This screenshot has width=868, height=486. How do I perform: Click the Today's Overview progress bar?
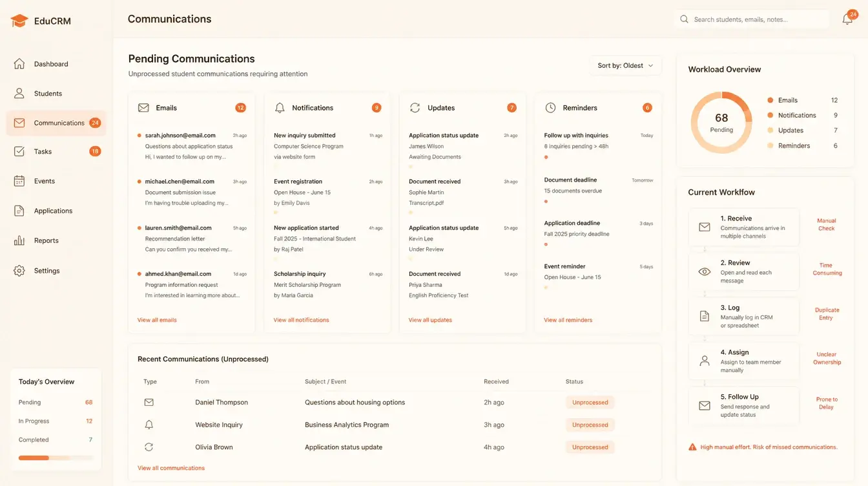pyautogui.click(x=56, y=458)
